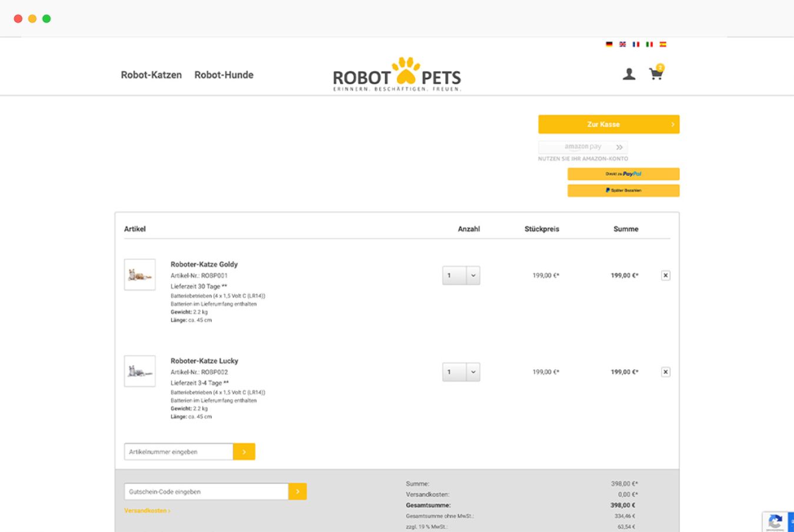Open the Versandkosten link
The width and height of the screenshot is (794, 532).
pos(147,511)
